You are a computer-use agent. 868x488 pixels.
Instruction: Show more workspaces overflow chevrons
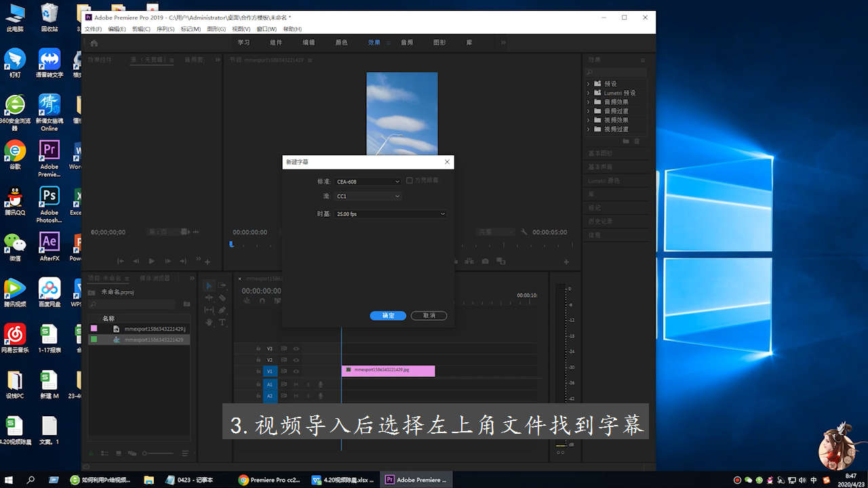tap(503, 43)
